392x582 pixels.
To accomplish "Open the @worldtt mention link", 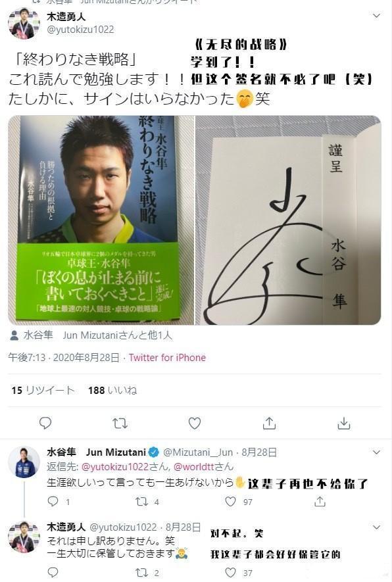I will [x=203, y=466].
